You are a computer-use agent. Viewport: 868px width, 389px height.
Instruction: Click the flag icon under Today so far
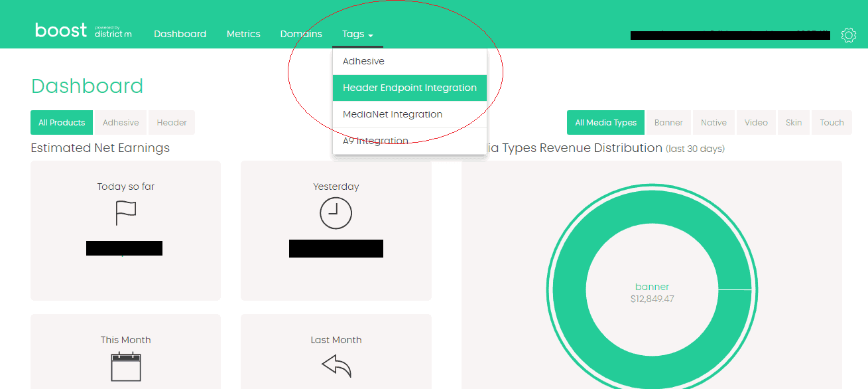click(x=125, y=213)
